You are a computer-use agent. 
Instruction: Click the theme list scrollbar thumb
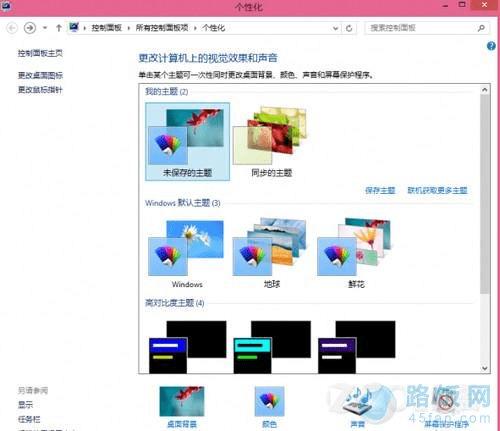click(x=485, y=193)
